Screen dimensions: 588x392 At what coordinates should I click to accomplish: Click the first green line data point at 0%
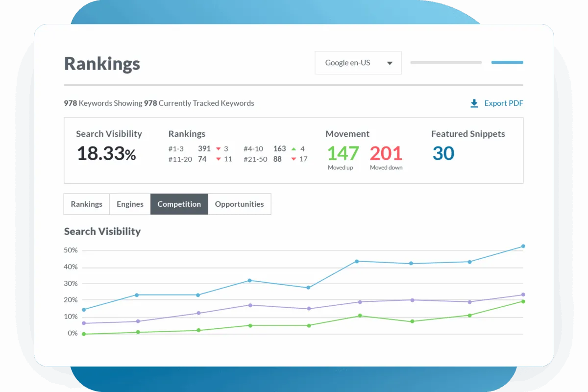84,334
